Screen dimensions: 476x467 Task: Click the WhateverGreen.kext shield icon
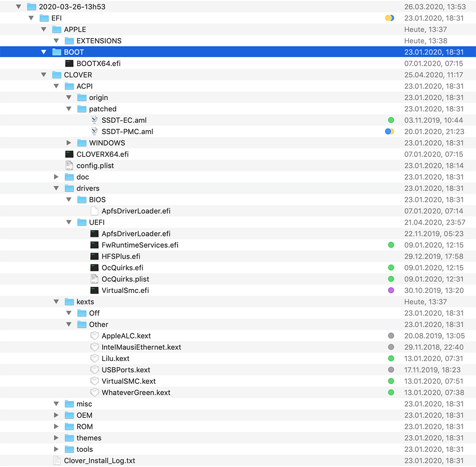(x=94, y=393)
